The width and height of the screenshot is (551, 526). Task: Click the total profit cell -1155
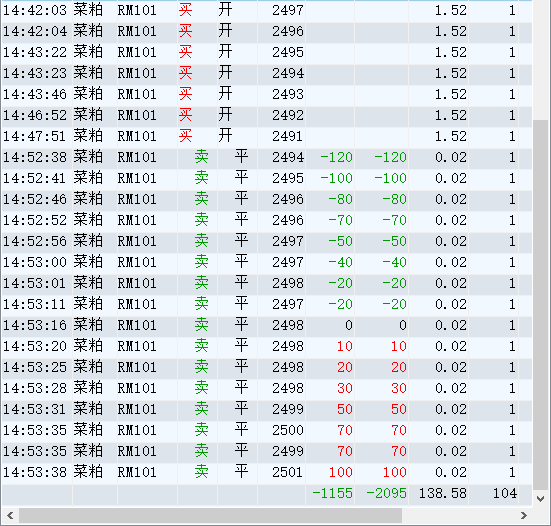[332, 493]
